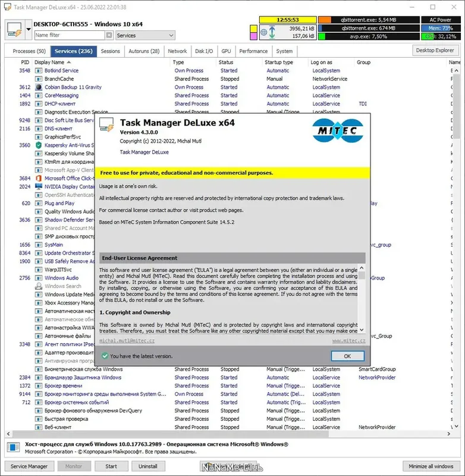Click the Cobian Backup 11 Gravity service icon
This screenshot has width=465, height=476.
pos(39,87)
